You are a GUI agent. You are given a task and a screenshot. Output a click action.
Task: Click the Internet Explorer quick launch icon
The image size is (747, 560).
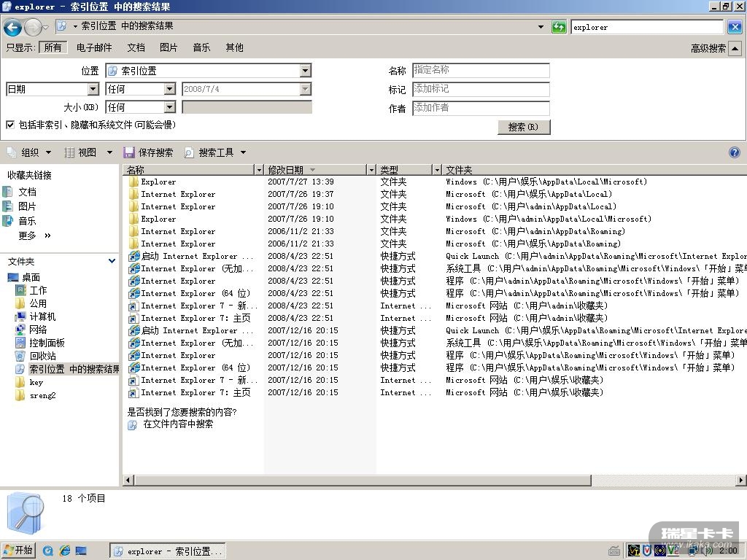pyautogui.click(x=65, y=551)
